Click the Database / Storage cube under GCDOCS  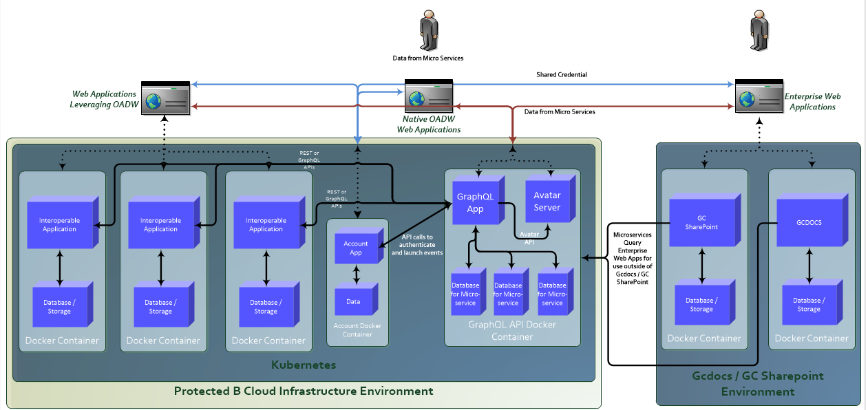coord(810,303)
